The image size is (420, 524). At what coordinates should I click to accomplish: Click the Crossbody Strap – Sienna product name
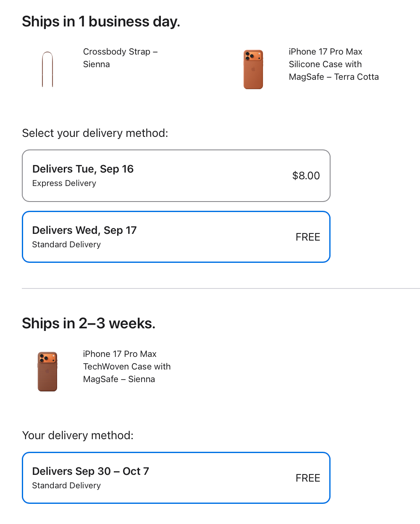120,58
